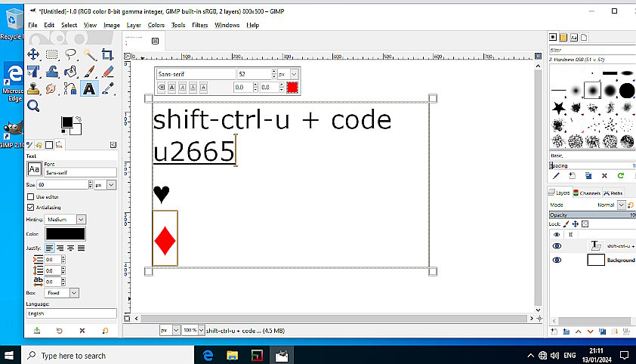Toggle lock alpha channel icon
The height and width of the screenshot is (364, 636).
[585, 224]
